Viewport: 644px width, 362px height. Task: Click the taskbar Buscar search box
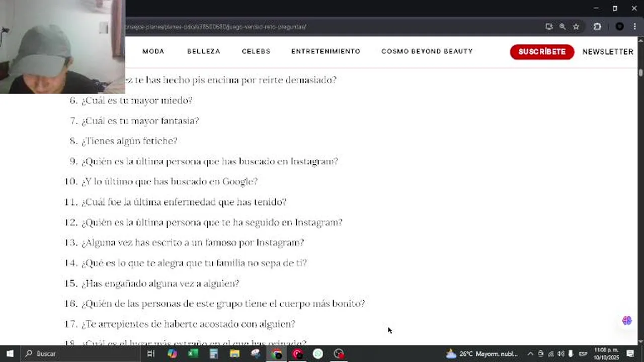pos(80,353)
